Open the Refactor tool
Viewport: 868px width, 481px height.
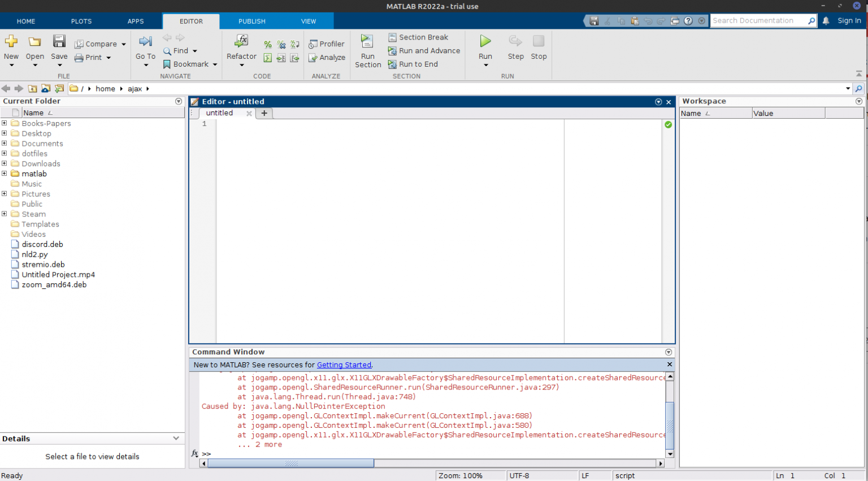(x=241, y=41)
